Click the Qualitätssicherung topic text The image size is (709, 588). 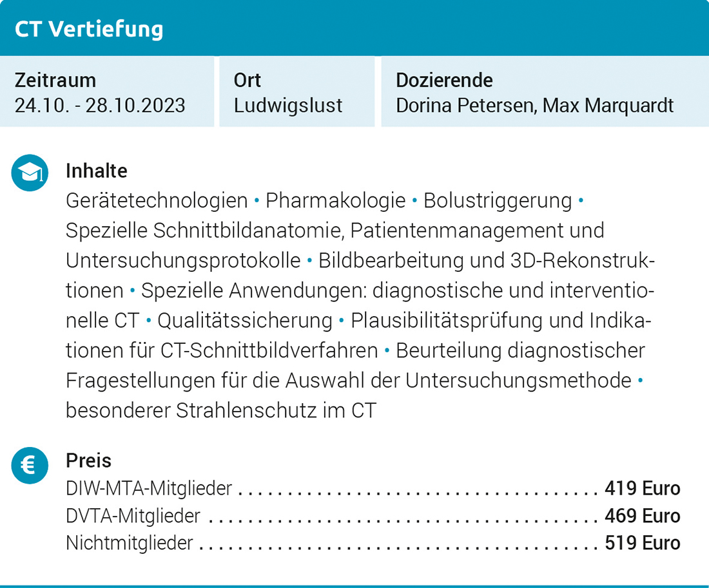tap(245, 320)
